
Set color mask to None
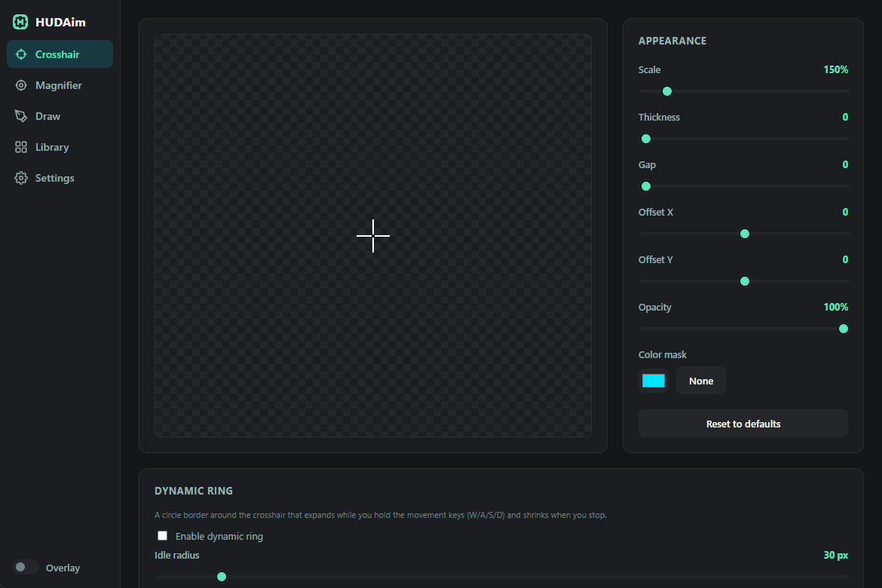701,381
